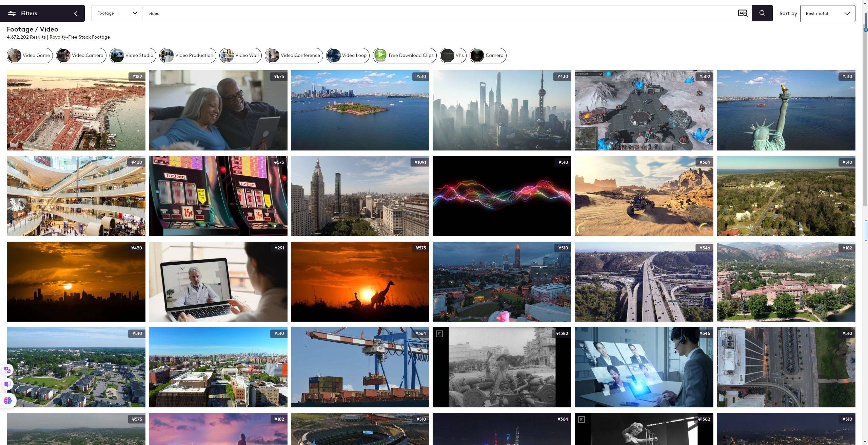The width and height of the screenshot is (868, 445).
Task: Click the Video Loop related search chip
Action: click(x=348, y=56)
